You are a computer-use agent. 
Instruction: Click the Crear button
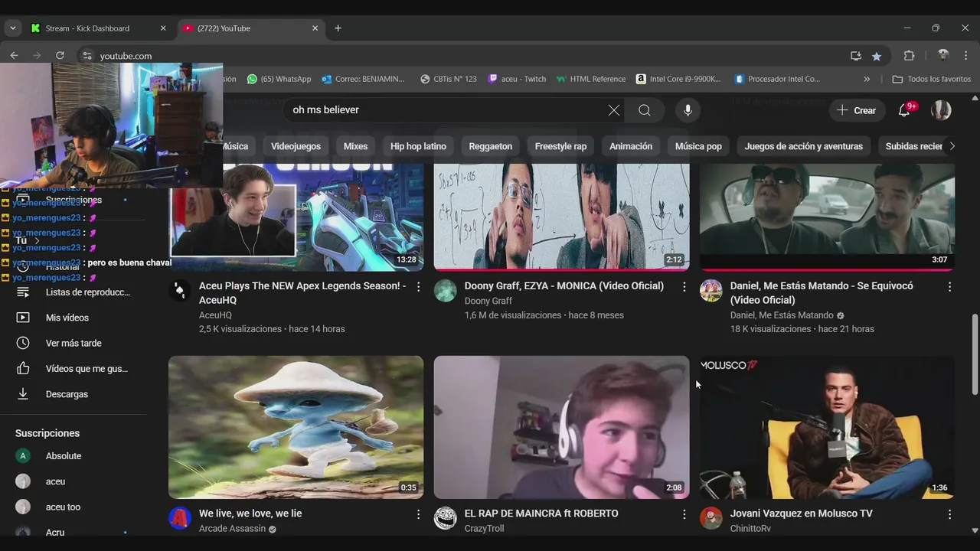click(857, 110)
